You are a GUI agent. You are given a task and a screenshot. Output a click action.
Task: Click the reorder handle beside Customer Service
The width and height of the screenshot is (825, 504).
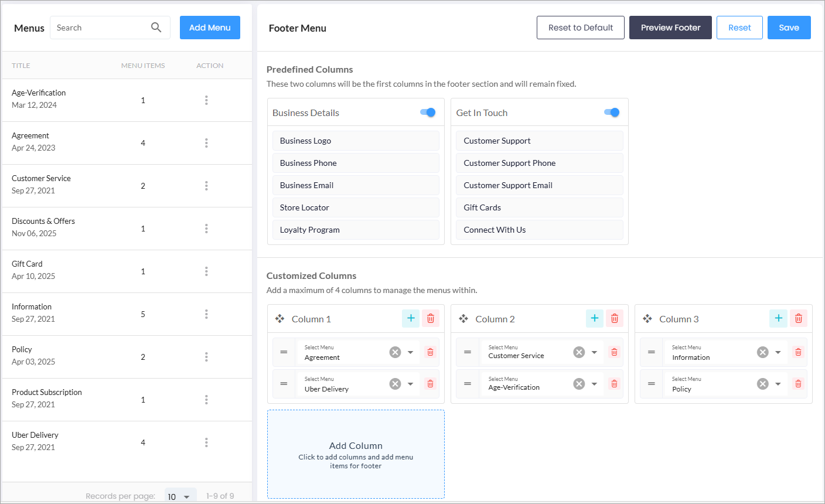468,352
